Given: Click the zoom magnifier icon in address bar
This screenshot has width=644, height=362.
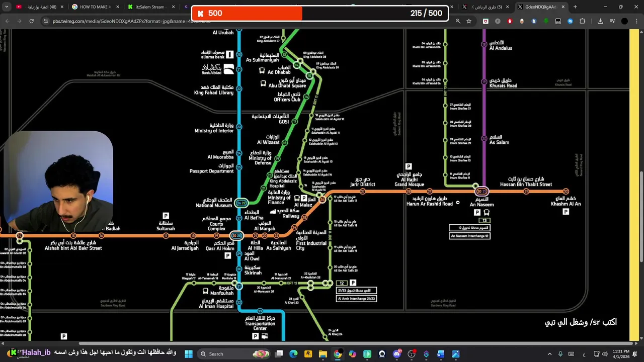Looking at the screenshot, I should (x=458, y=21).
